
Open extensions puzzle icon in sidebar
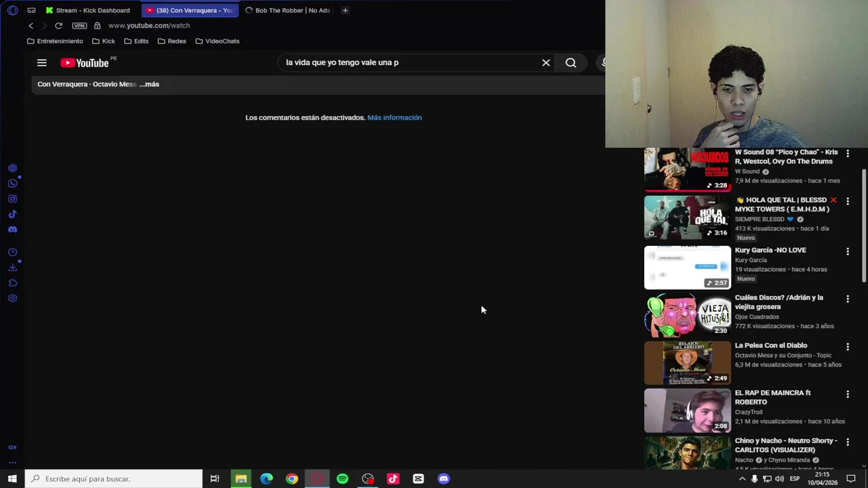12,283
